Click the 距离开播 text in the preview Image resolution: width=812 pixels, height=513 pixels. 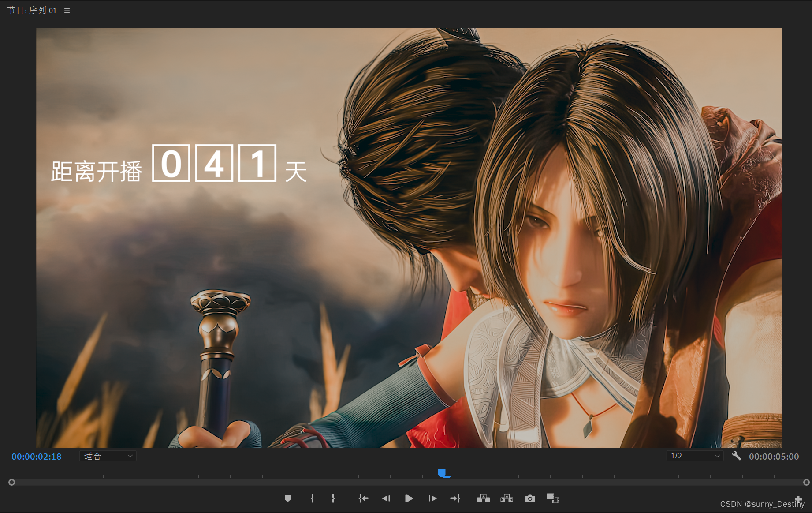click(97, 172)
